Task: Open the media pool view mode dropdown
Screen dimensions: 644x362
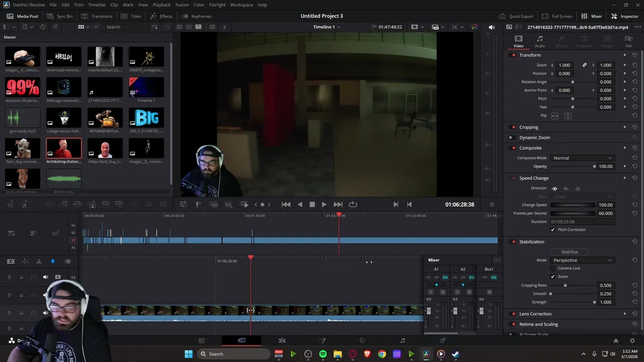Action: pyautogui.click(x=84, y=27)
